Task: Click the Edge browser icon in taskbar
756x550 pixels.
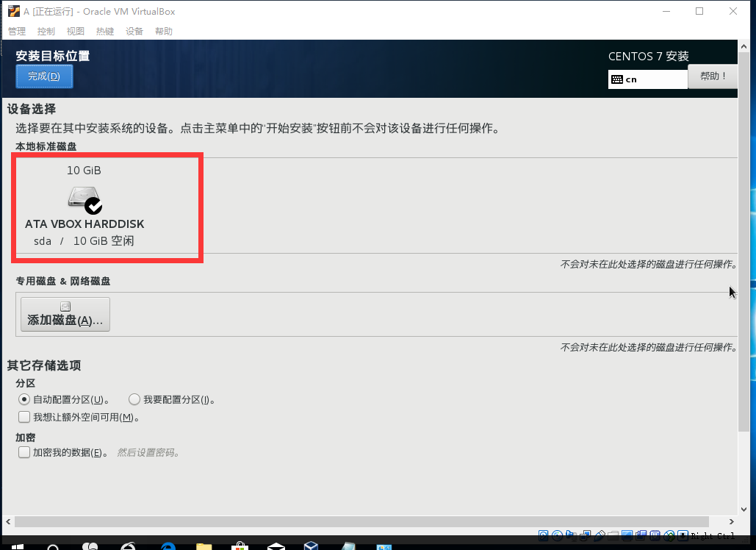Action: tap(168, 546)
